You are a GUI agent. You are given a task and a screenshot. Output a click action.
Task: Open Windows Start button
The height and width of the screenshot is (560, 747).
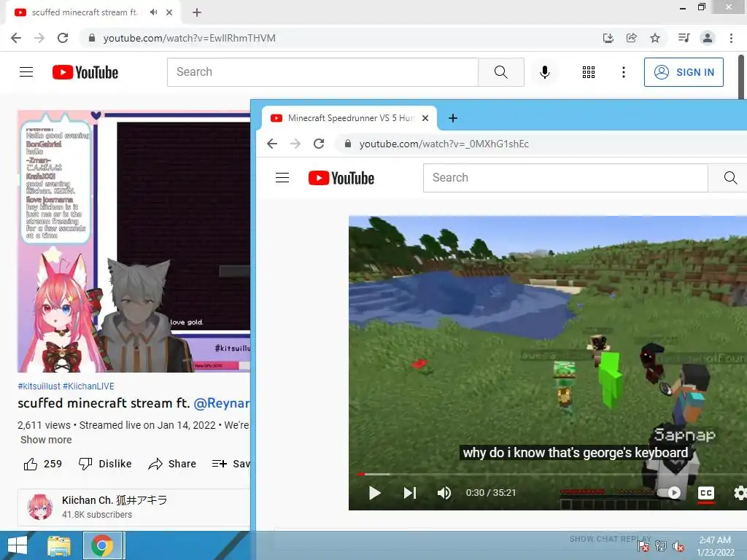tap(18, 545)
